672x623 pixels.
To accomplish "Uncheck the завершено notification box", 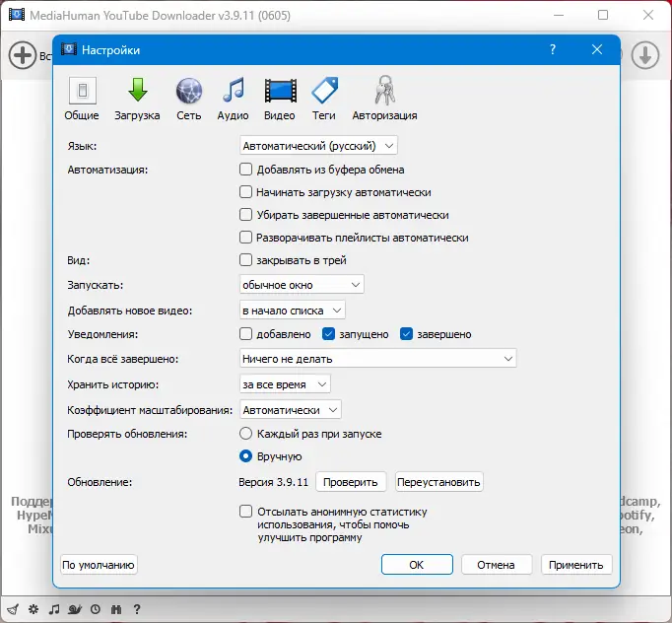I will click(406, 333).
